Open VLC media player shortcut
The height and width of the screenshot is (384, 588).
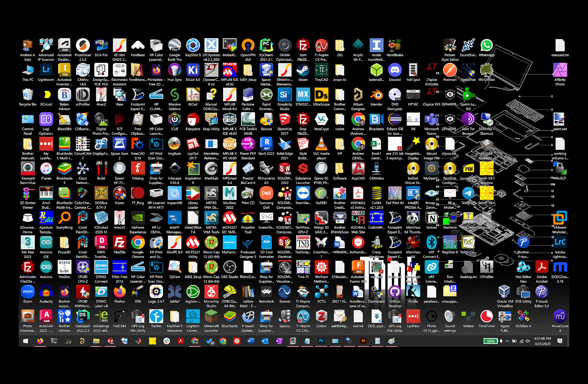pyautogui.click(x=321, y=149)
